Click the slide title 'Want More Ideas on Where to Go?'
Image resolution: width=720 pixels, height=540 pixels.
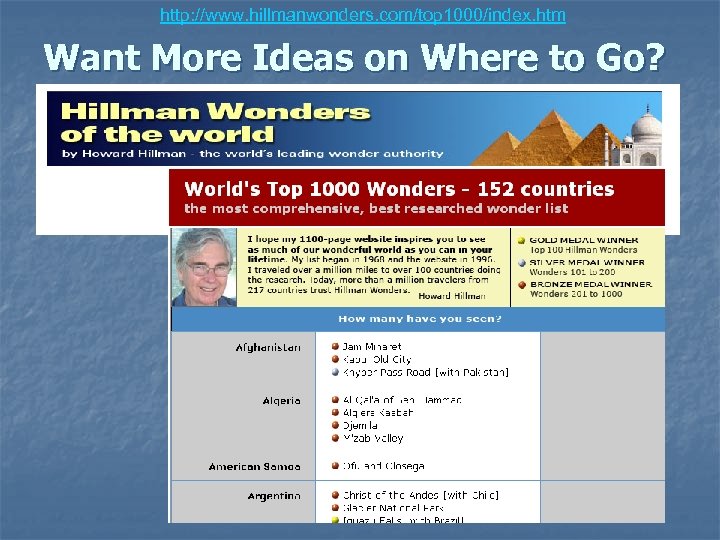(x=354, y=57)
